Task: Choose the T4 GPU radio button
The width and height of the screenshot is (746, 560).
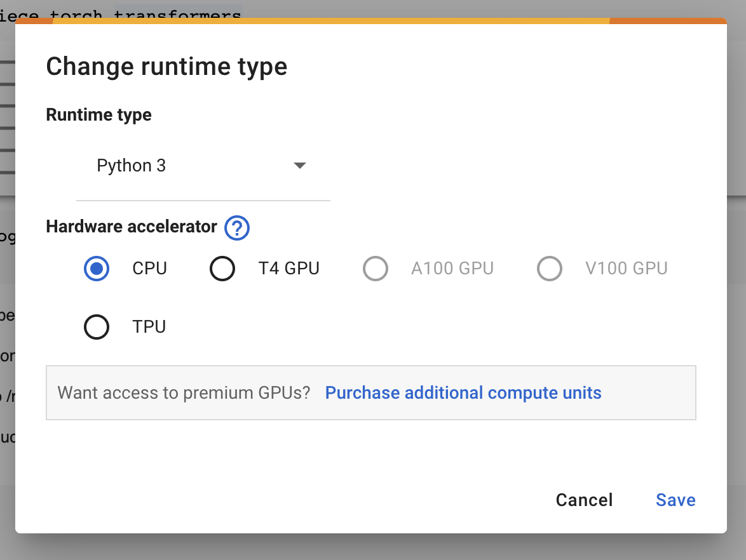Action: (x=222, y=269)
